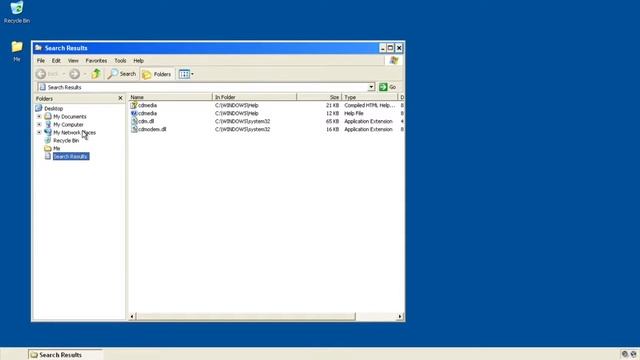This screenshot has height=360, width=640.
Task: Open Back history dropdown arrow
Action: click(x=64, y=74)
